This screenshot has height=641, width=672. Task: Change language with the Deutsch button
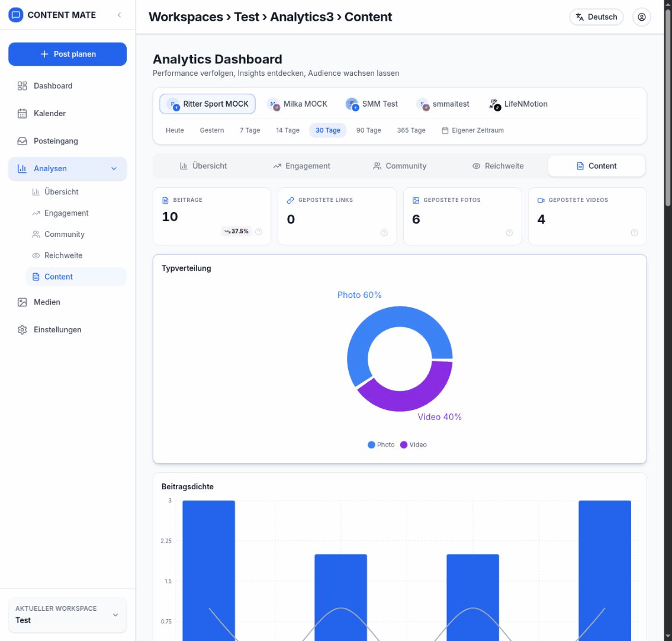point(596,17)
